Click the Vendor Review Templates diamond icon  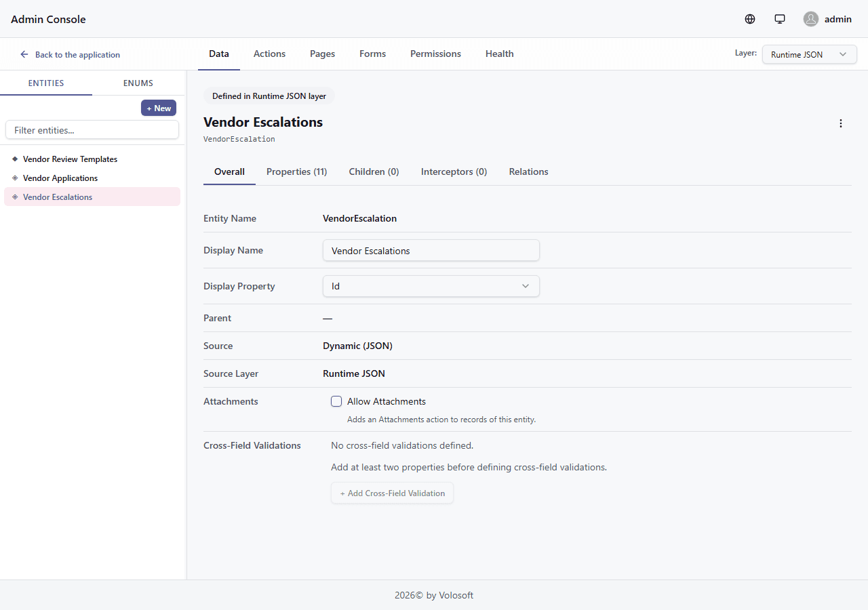15,159
